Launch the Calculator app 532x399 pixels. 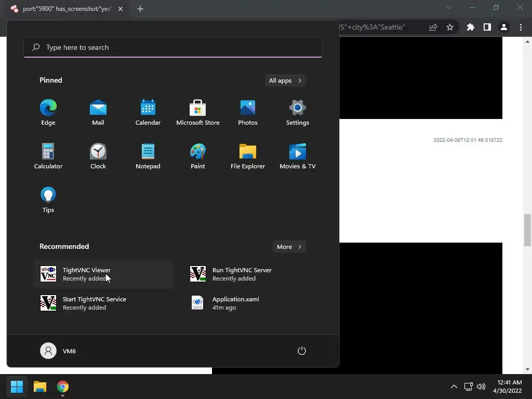48,156
